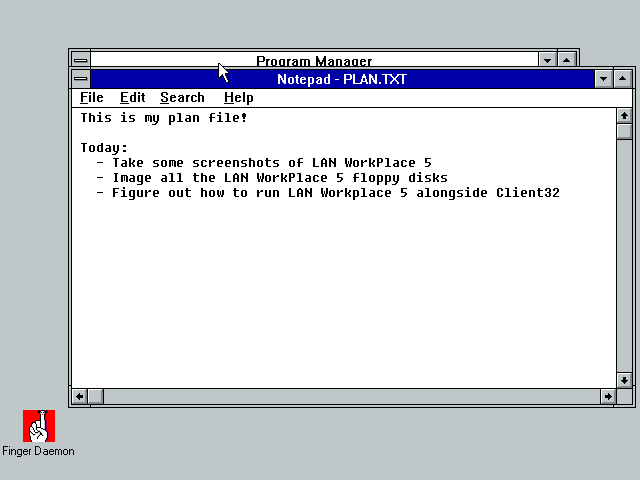Maximize the Notepad window
This screenshot has height=480, width=640.
pyautogui.click(x=622, y=79)
